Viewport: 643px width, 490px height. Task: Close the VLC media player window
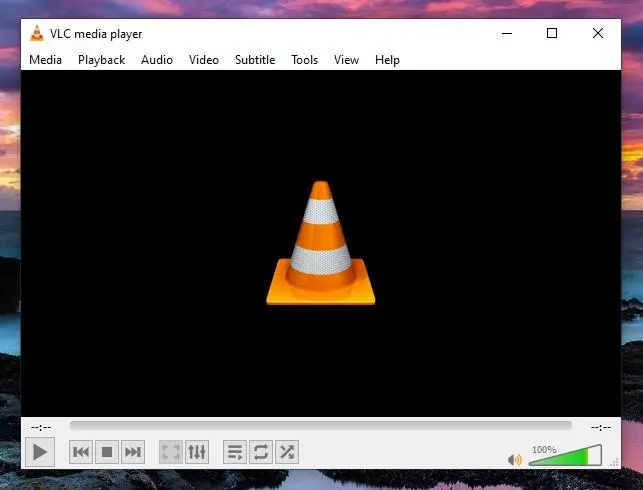pyautogui.click(x=598, y=33)
